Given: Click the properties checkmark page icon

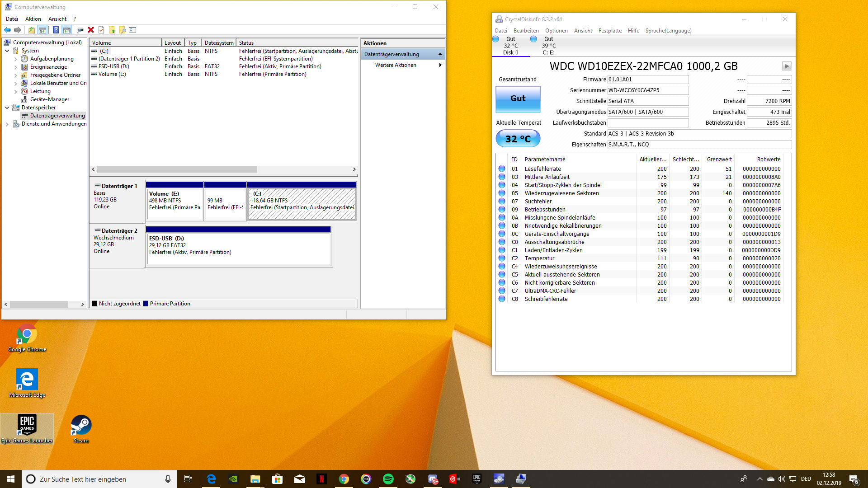Looking at the screenshot, I should pos(101,30).
